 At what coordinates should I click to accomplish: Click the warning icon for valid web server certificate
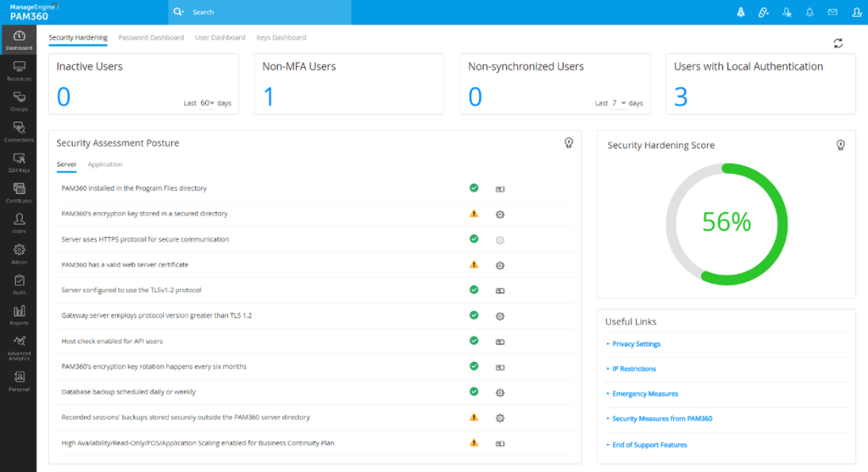(x=474, y=264)
